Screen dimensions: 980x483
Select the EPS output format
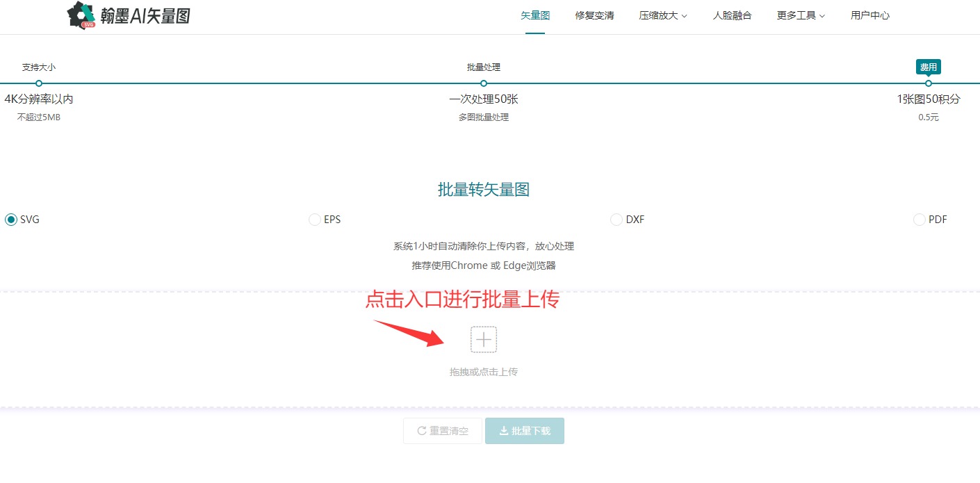tap(314, 220)
